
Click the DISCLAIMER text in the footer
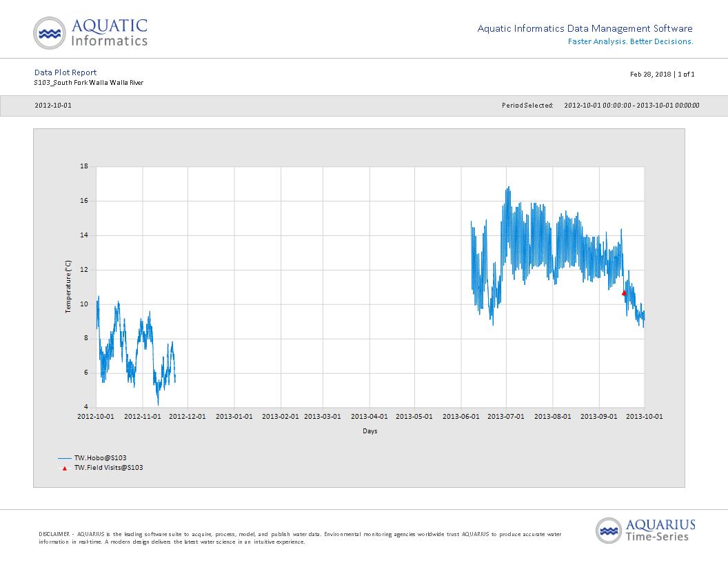tap(300, 538)
